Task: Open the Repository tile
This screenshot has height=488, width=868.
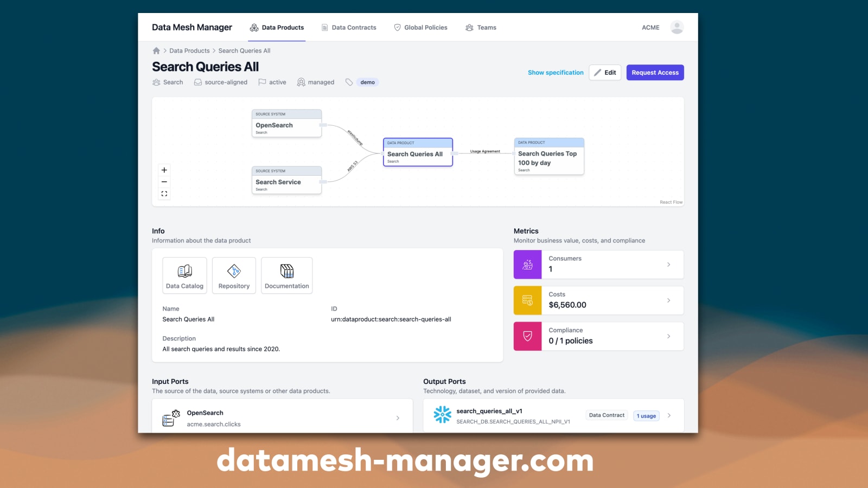Action: click(234, 275)
